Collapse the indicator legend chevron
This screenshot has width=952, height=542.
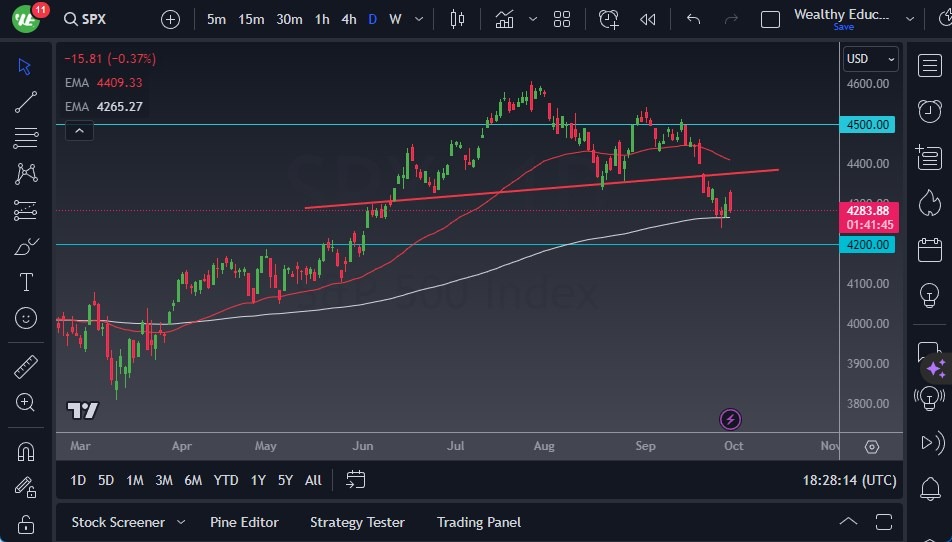click(x=78, y=130)
